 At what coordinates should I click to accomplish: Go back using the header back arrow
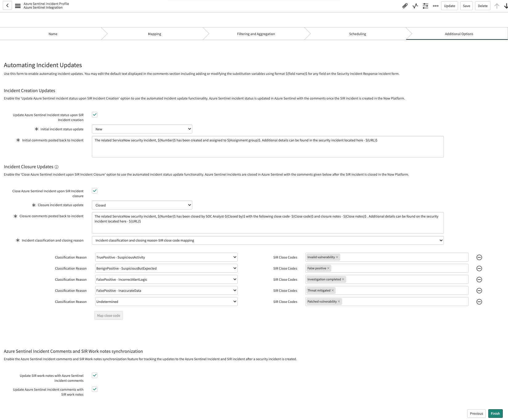7,6
